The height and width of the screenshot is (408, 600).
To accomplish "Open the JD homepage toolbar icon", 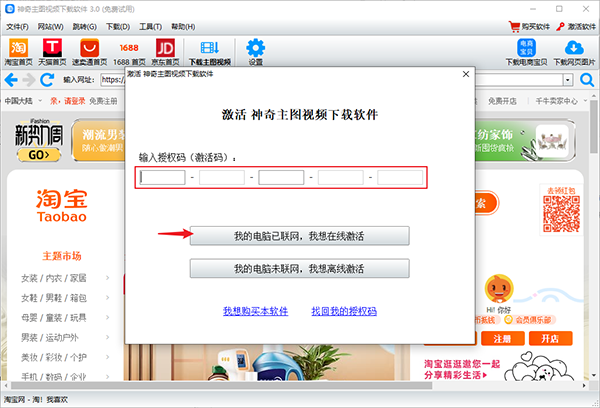I will (165, 48).
